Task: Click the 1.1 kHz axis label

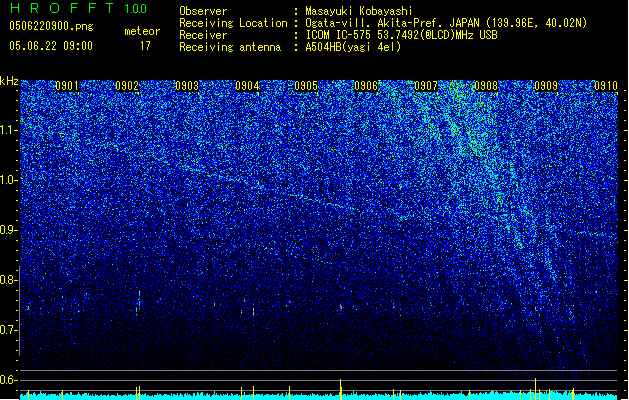Action: click(8, 130)
